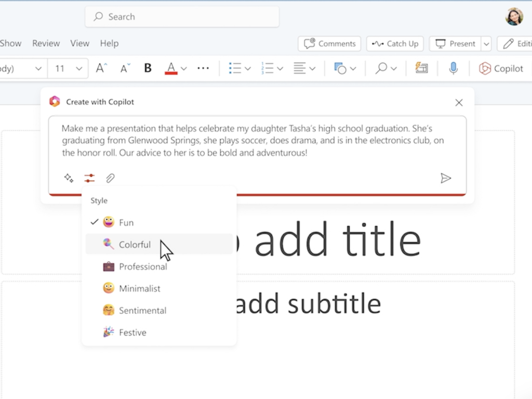Screen dimensions: 532x399
Task: Open Copilot from the toolbar
Action: coord(501,69)
